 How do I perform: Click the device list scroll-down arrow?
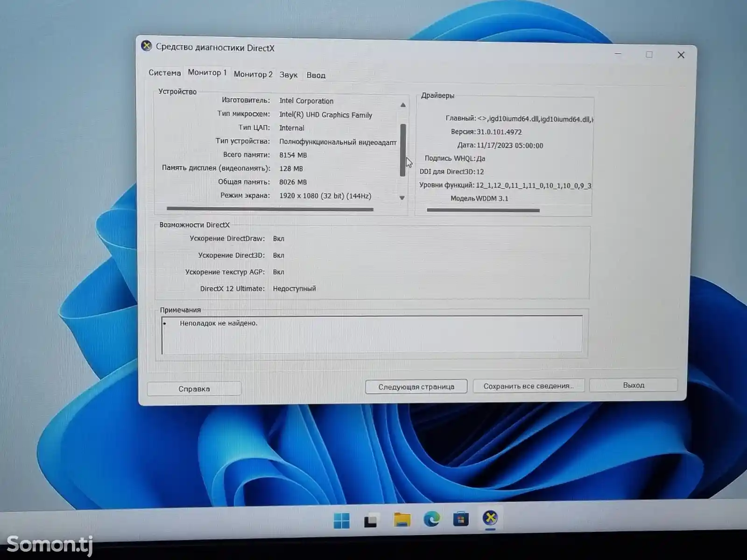[x=402, y=198]
